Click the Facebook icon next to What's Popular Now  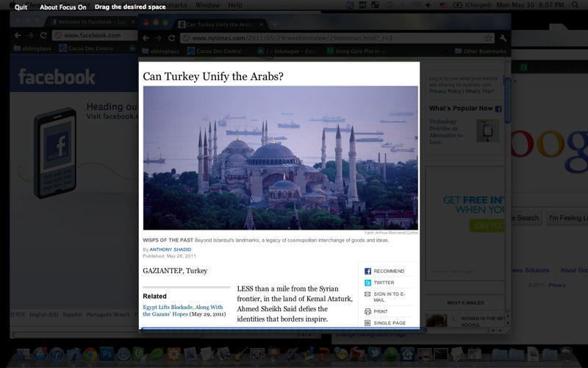click(498, 109)
